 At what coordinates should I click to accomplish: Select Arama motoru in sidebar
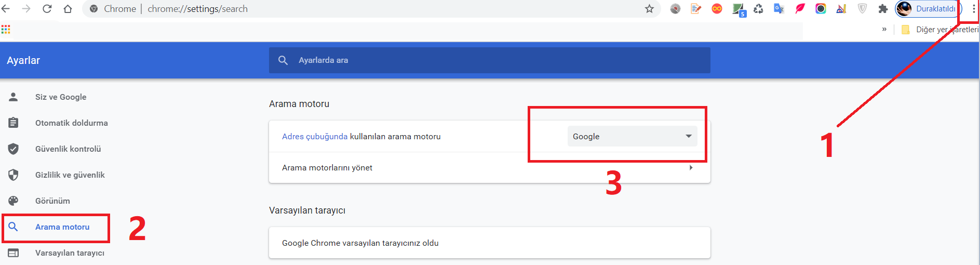(62, 227)
